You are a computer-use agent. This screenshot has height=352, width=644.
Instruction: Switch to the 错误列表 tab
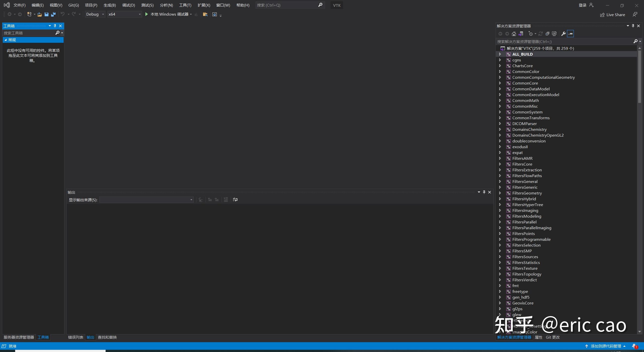75,337
